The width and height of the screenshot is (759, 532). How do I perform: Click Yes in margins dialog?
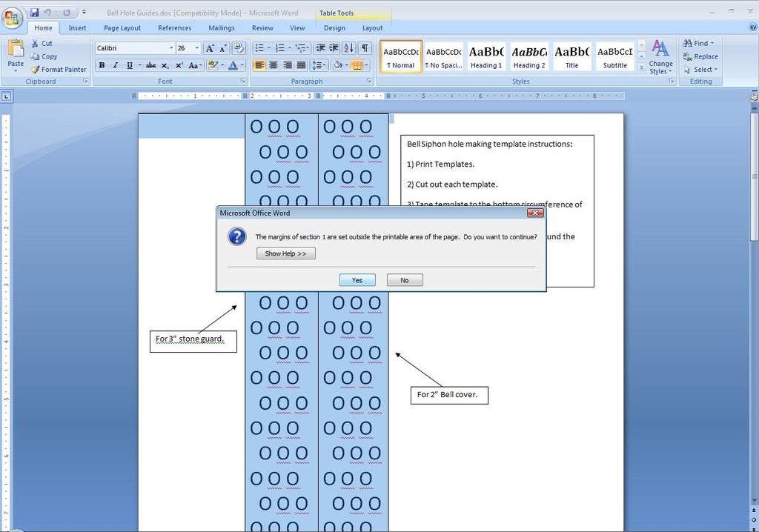[x=357, y=280]
